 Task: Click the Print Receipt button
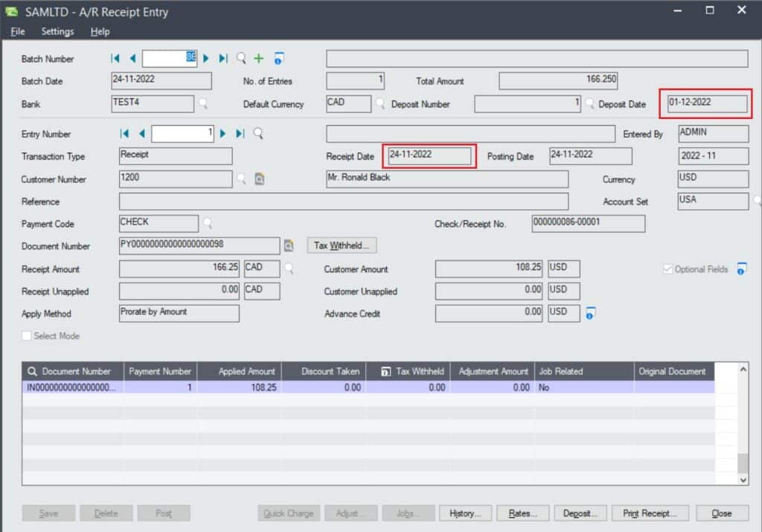650,513
